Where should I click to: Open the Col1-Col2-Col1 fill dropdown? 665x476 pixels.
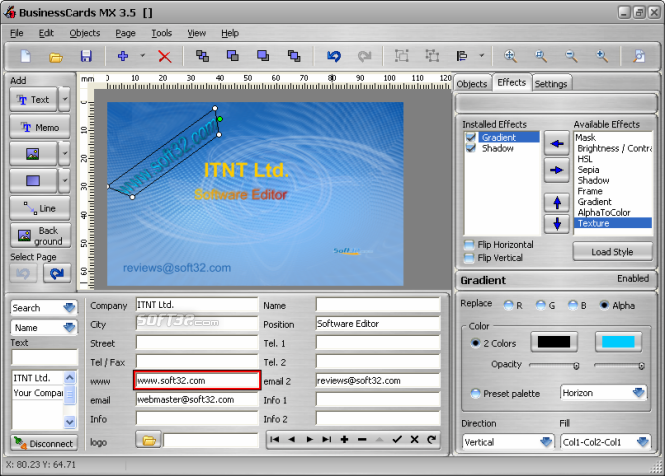tap(643, 442)
